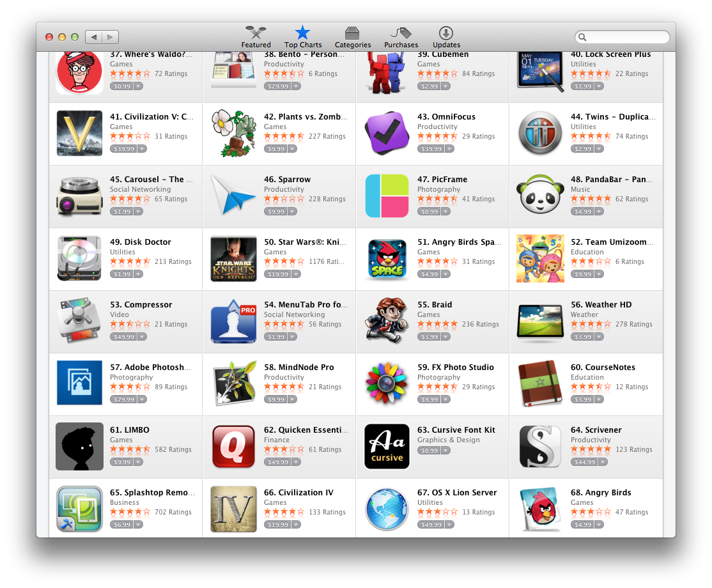Open the Scrivener app icon
This screenshot has height=588, width=712.
pos(540,446)
